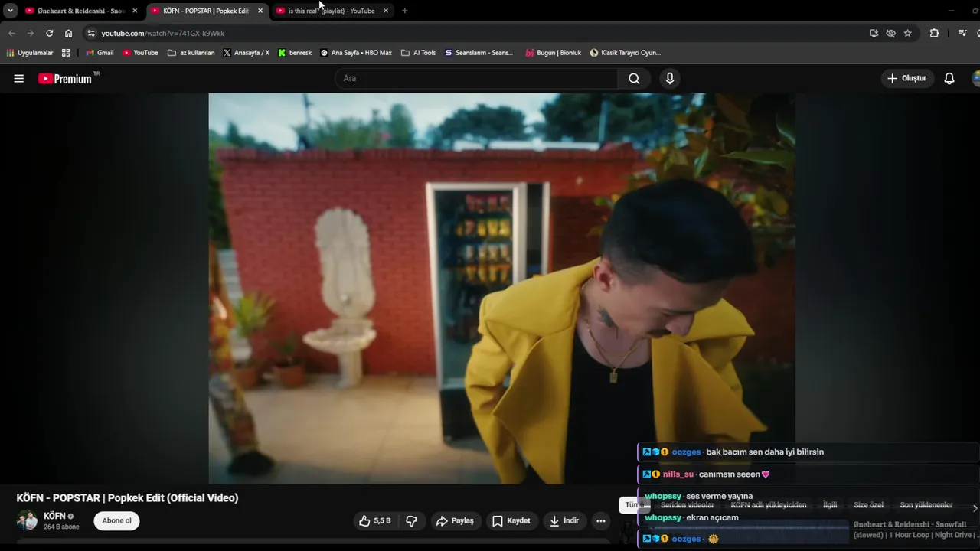Viewport: 980px width, 551px height.
Task: Open media controls music-note icon
Action: click(962, 33)
